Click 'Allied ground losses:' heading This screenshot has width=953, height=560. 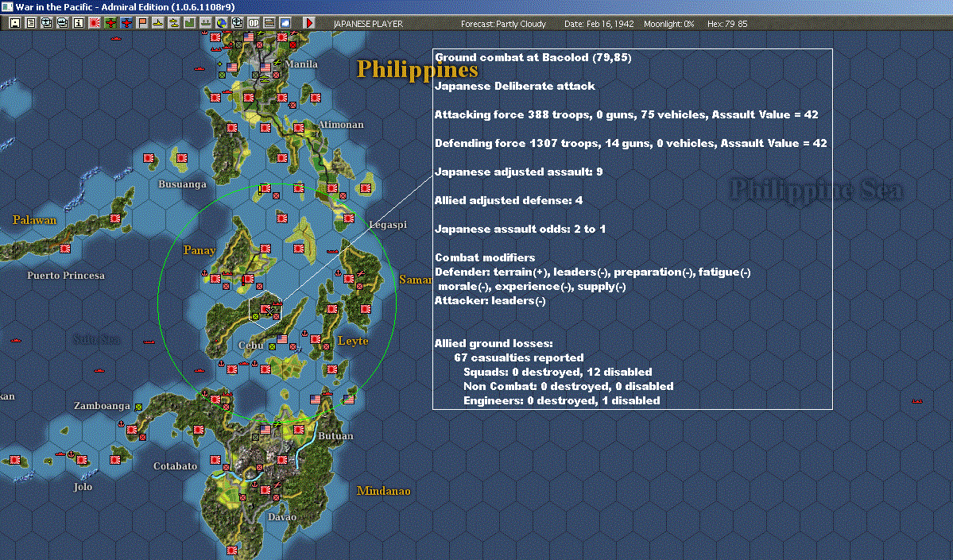[494, 344]
